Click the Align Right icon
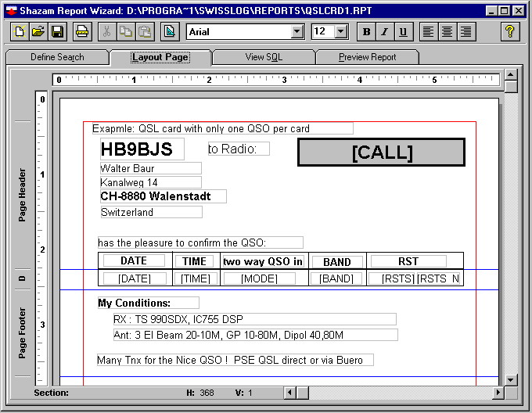Viewport: 532px width, 413px height. click(x=465, y=32)
